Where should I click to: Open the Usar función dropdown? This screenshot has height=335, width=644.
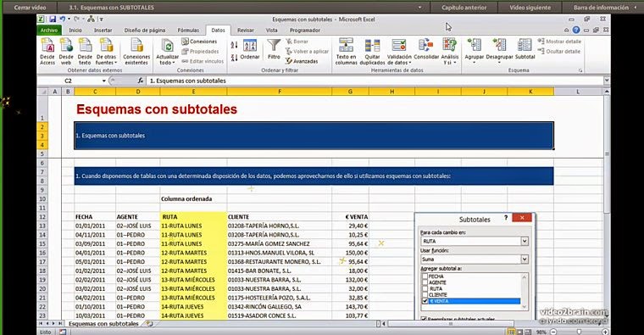pyautogui.click(x=525, y=260)
